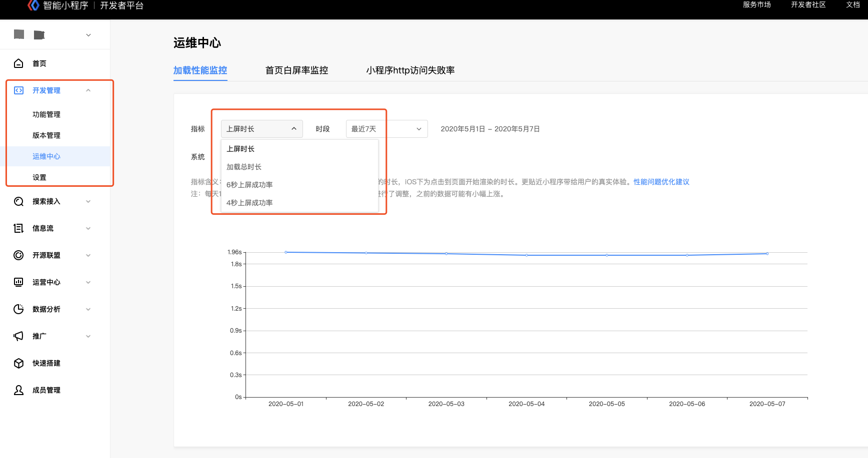Click 开发者平台 header title
This screenshot has width=868, height=458.
pos(122,5)
